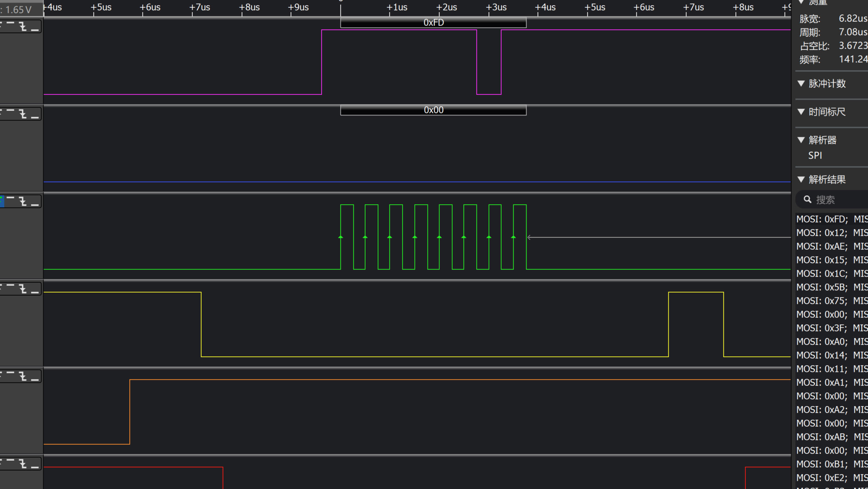Set falling-edge trigger on blue channel
The image size is (868, 489).
point(23,114)
